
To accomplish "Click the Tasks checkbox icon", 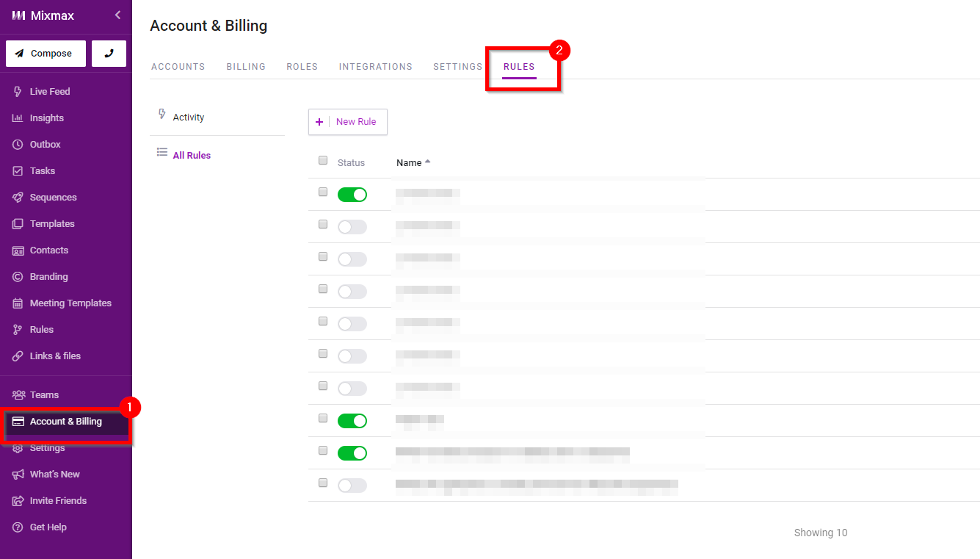I will tap(18, 171).
